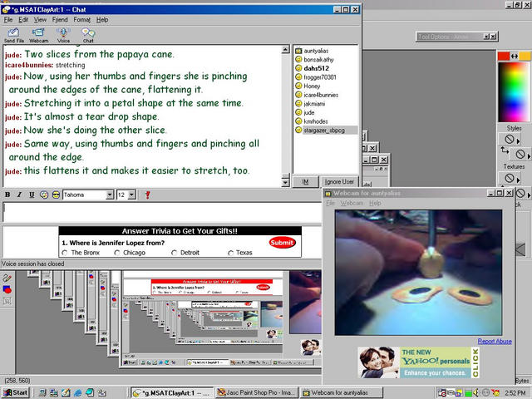The image size is (532, 399).
Task: Open the Edit menu
Action: pyautogui.click(x=23, y=20)
